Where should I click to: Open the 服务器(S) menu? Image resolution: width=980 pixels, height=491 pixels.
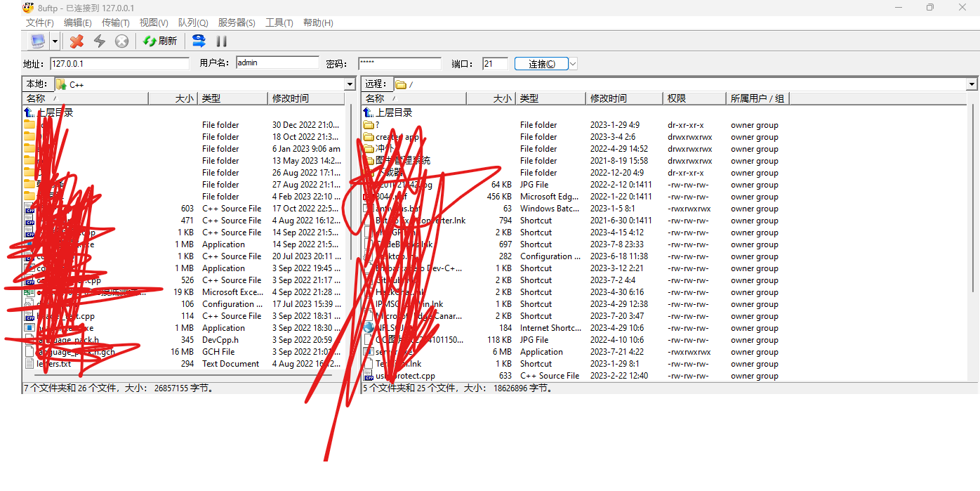pos(237,22)
